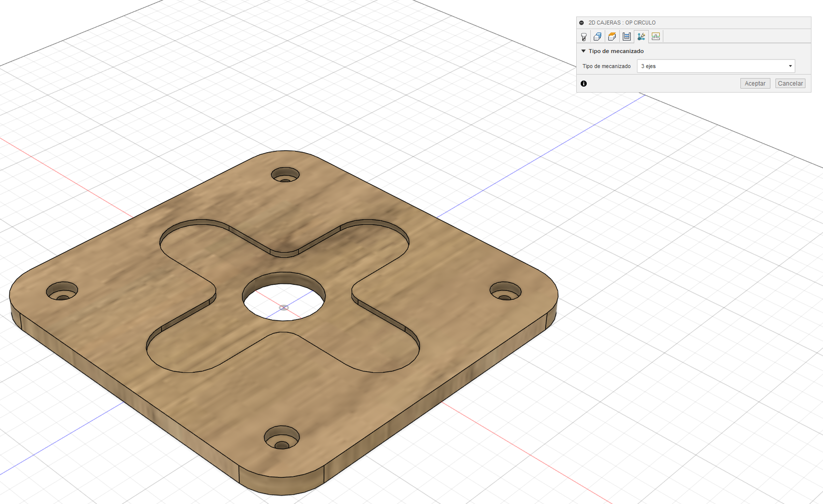
Task: Select the left corner countersunk hole
Action: (62, 291)
